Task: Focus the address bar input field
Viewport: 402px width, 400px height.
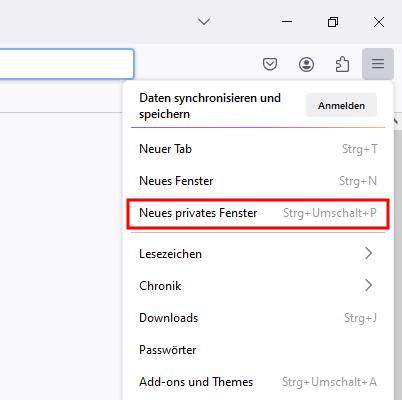Action: [x=67, y=64]
